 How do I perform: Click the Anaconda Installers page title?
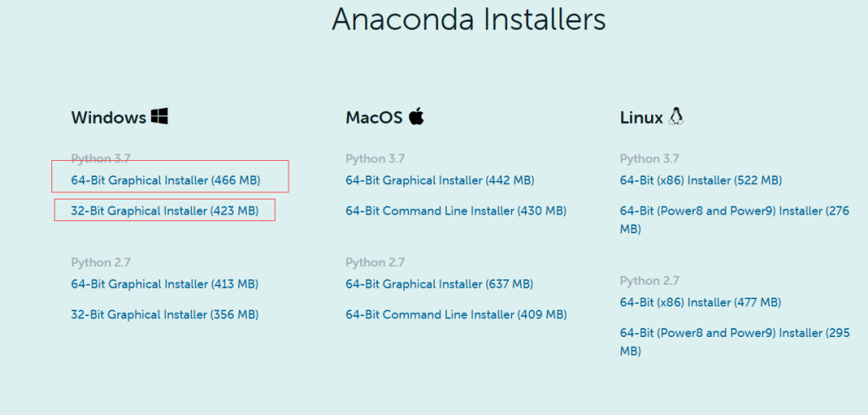pos(469,18)
